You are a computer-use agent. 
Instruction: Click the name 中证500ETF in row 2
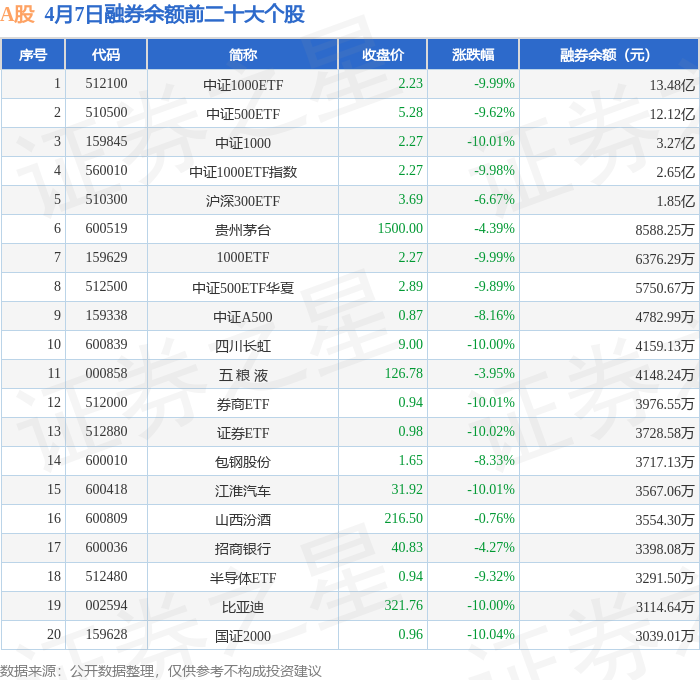[x=243, y=114]
